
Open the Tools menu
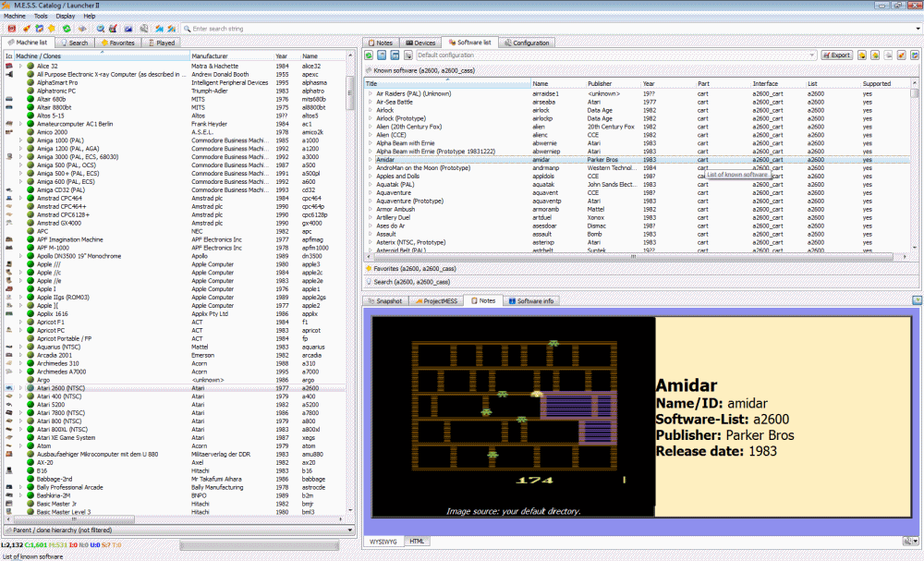click(x=41, y=16)
